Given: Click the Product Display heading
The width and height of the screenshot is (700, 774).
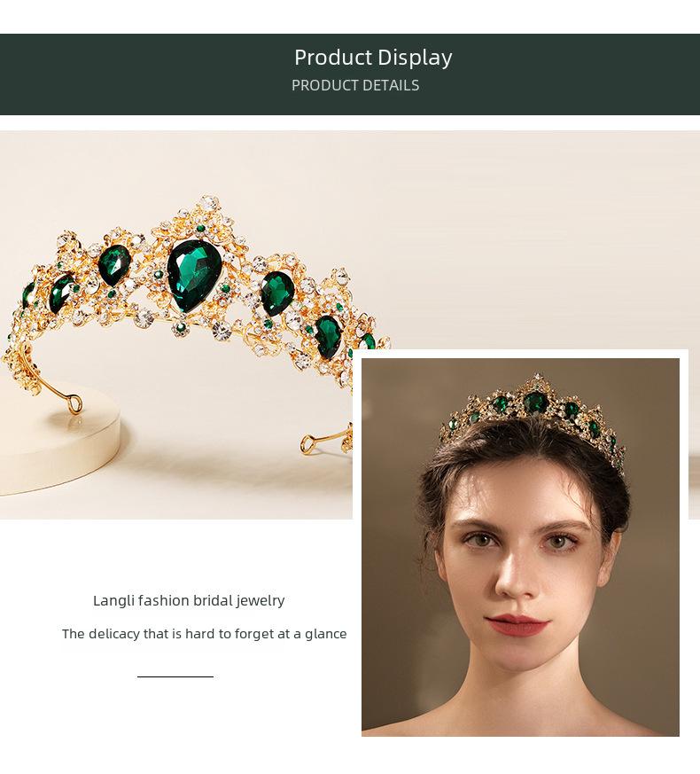Looking at the screenshot, I should [373, 58].
